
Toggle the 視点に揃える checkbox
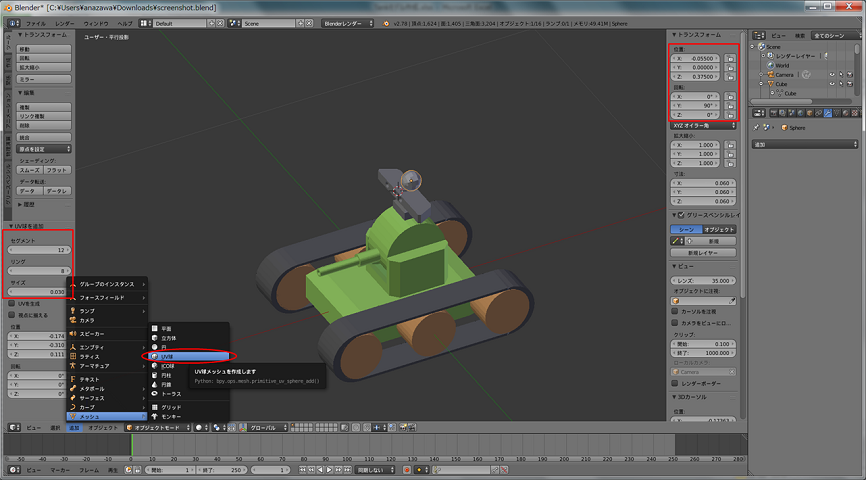tap(10, 314)
